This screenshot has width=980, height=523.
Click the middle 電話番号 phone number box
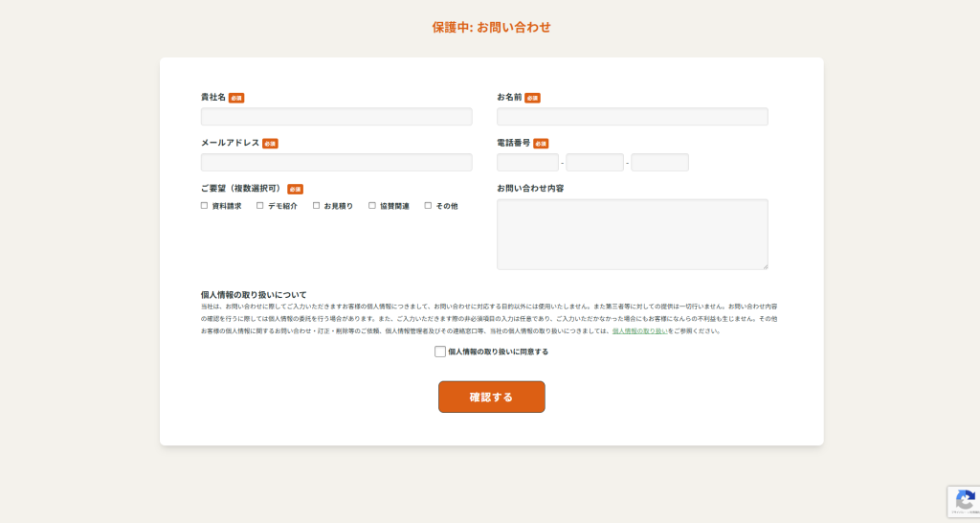pos(594,163)
